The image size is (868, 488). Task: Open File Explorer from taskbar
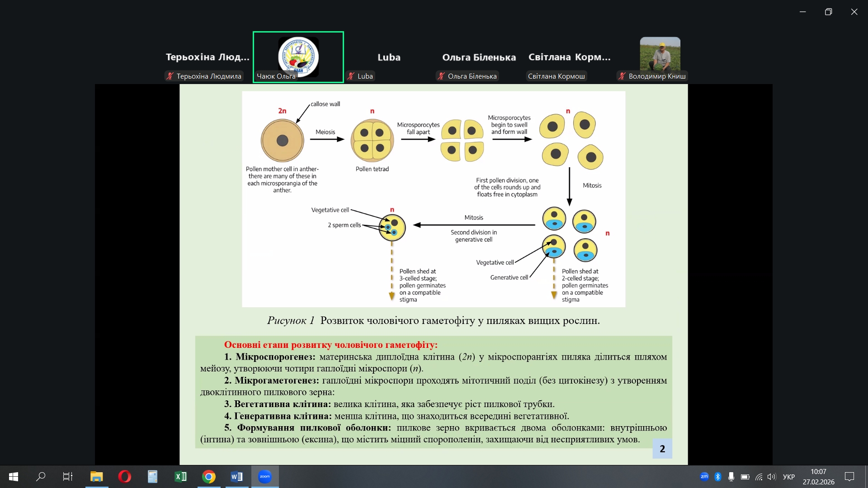(97, 477)
